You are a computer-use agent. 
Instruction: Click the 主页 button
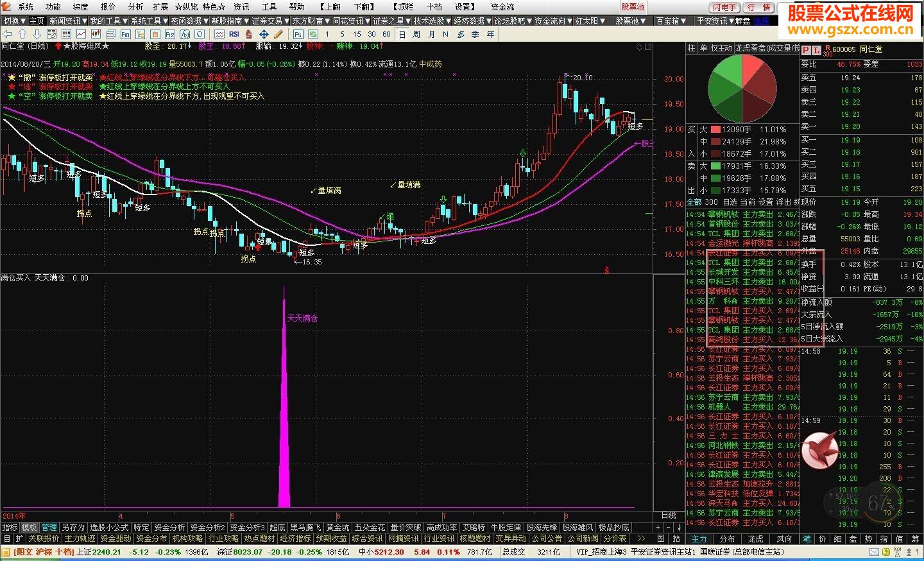coord(37,21)
